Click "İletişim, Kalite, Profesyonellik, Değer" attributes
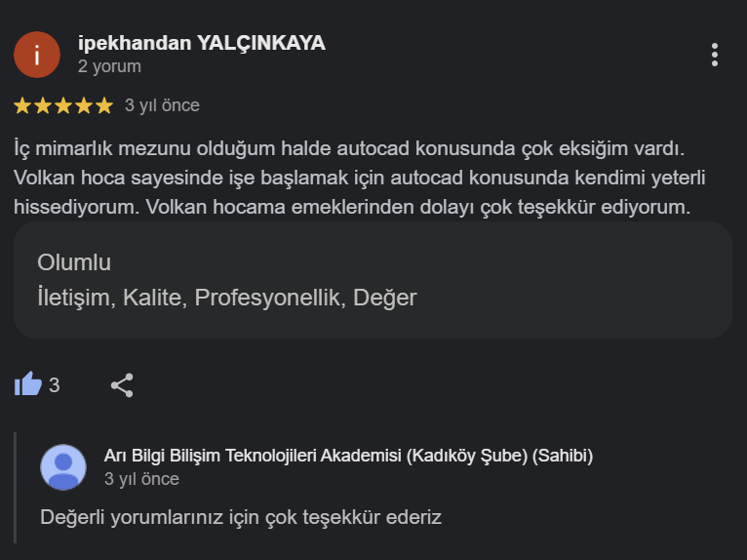 226,298
